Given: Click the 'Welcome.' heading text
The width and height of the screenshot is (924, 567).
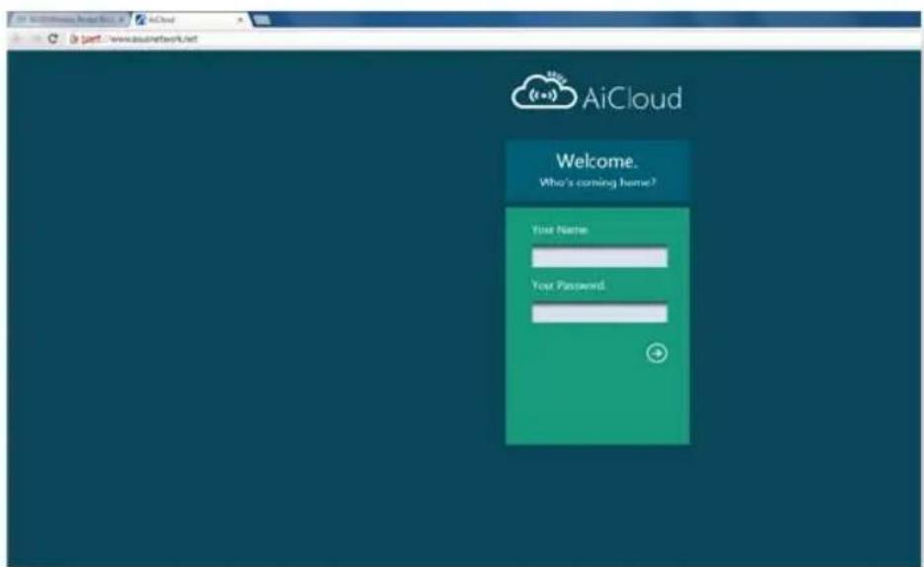Looking at the screenshot, I should pyautogui.click(x=597, y=161).
